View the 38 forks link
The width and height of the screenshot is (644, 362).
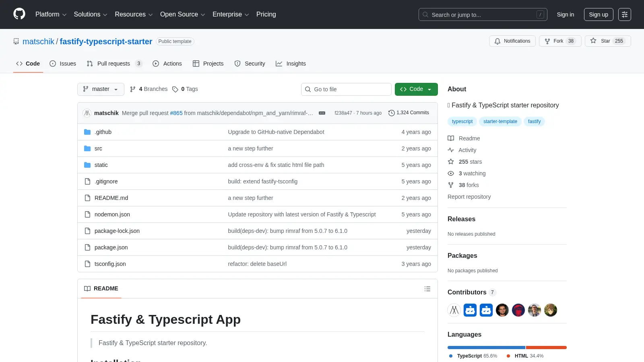coord(463,185)
